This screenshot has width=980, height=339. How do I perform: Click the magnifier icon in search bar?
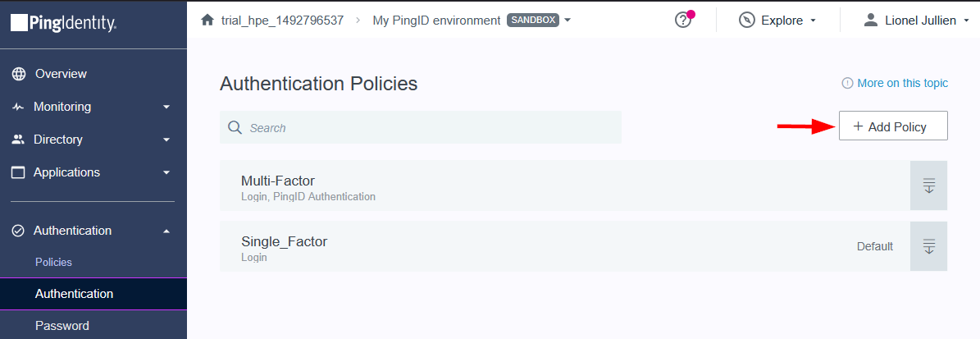235,127
